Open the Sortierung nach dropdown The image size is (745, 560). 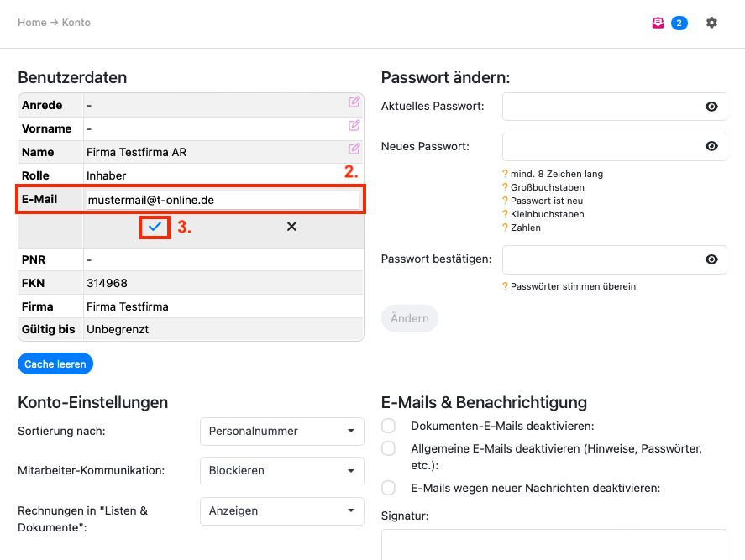281,432
